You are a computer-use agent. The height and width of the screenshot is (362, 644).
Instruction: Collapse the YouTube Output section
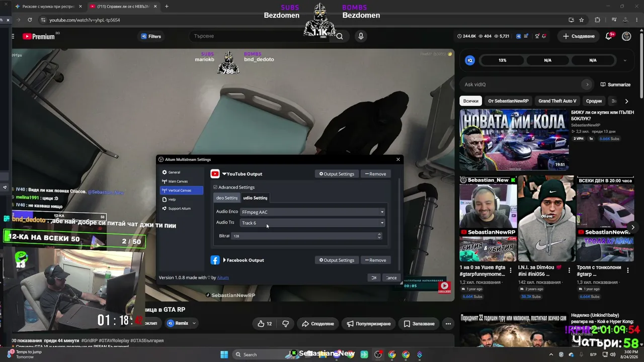click(224, 174)
